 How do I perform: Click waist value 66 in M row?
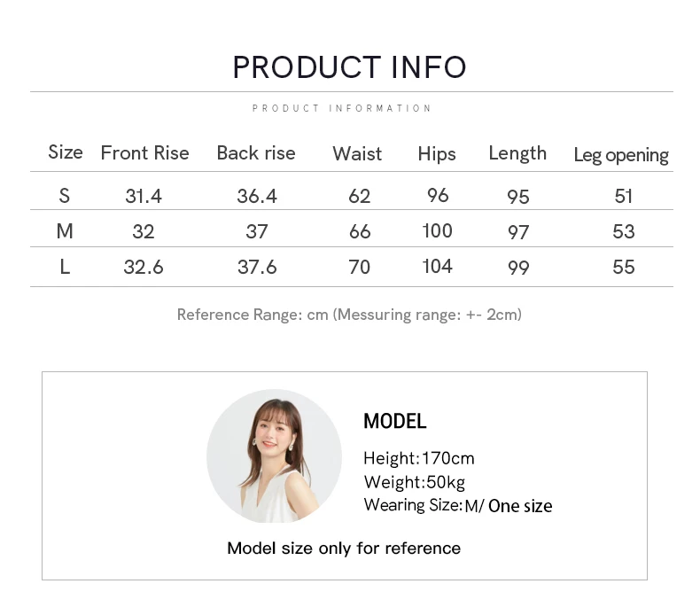click(360, 231)
